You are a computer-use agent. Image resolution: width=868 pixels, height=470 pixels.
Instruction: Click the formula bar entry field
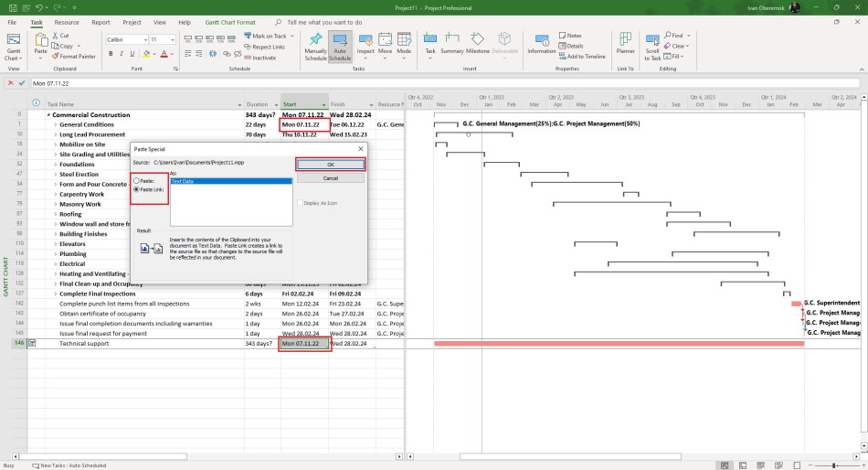pyautogui.click(x=445, y=83)
